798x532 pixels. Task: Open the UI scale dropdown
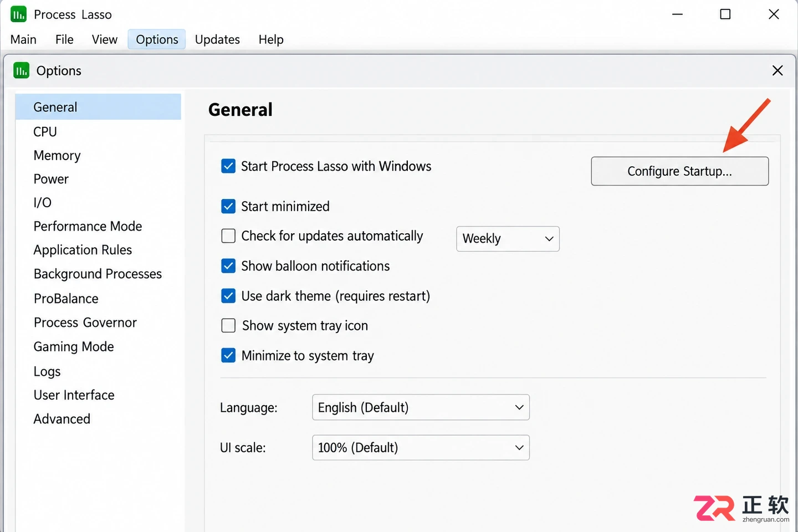tap(421, 448)
